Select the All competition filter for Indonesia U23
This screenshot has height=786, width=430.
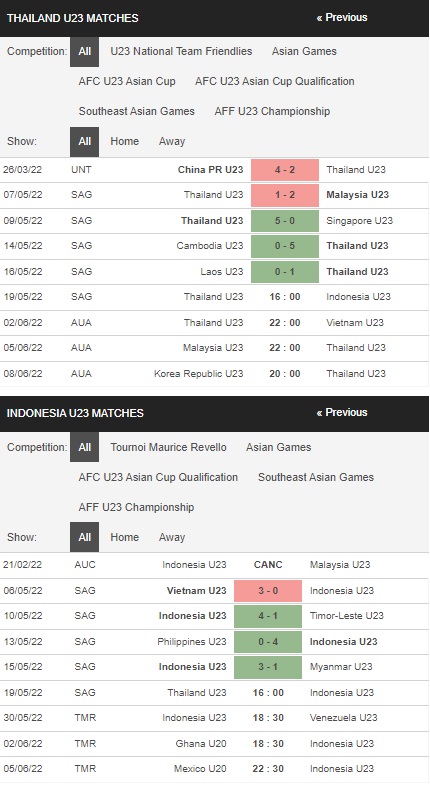click(84, 447)
